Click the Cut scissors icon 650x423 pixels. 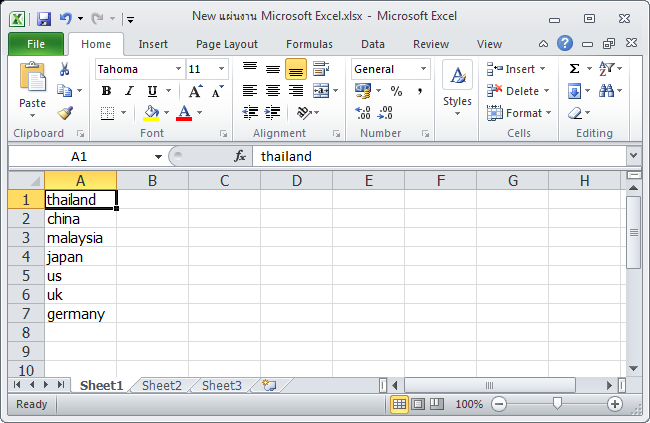coord(65,69)
